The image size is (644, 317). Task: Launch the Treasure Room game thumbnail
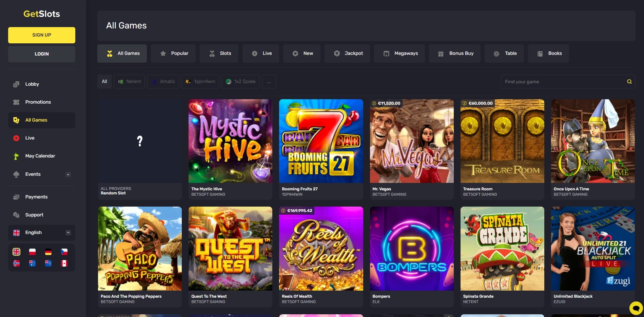tap(502, 141)
